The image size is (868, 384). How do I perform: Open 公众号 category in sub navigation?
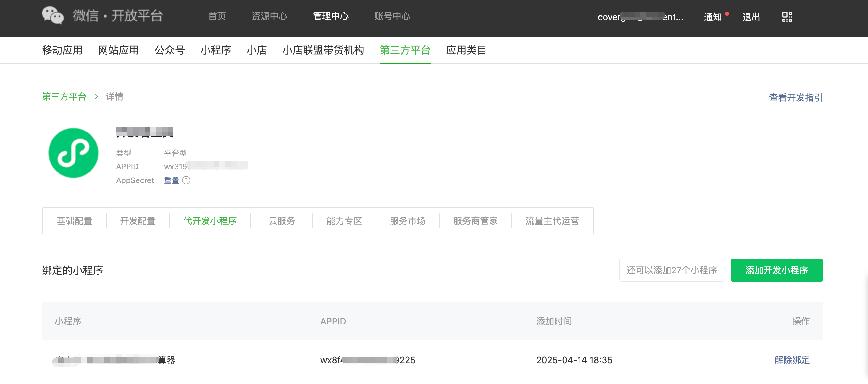coord(170,50)
